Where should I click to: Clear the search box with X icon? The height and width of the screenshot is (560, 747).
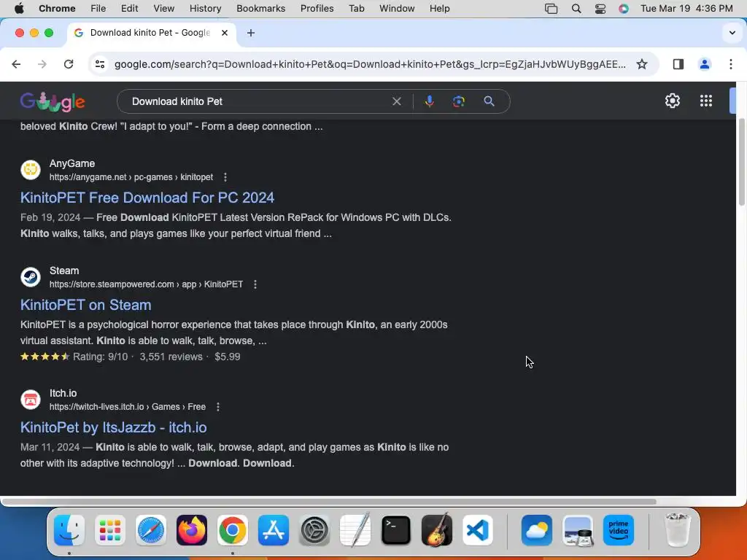pos(396,101)
